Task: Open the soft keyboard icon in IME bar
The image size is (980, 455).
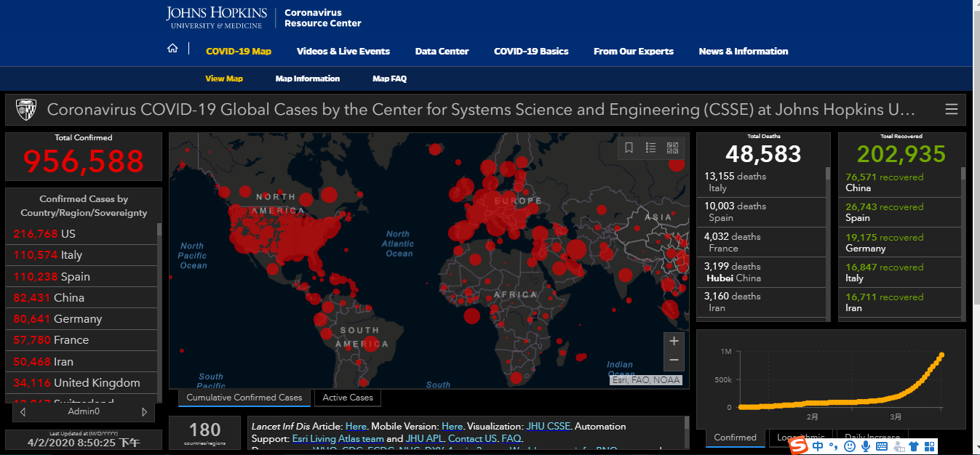Action: [882, 446]
